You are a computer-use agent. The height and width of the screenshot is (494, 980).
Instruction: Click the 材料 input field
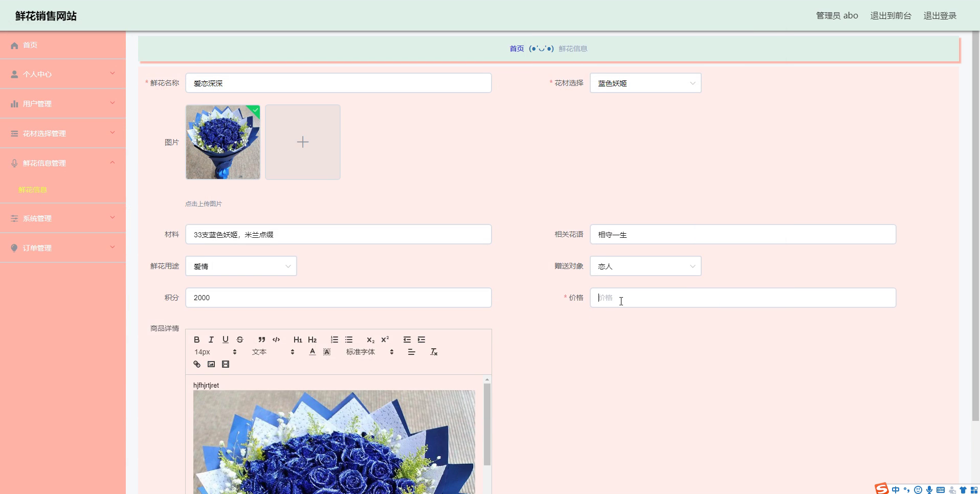338,234
